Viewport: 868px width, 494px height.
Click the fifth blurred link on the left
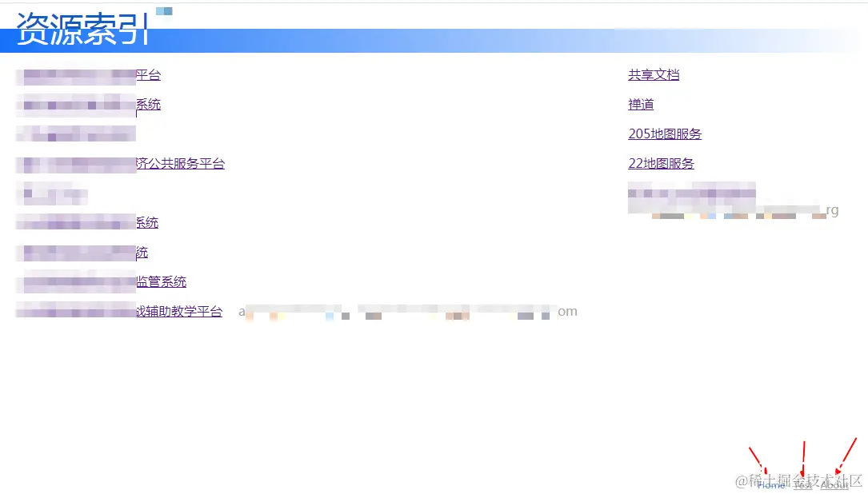pos(52,193)
